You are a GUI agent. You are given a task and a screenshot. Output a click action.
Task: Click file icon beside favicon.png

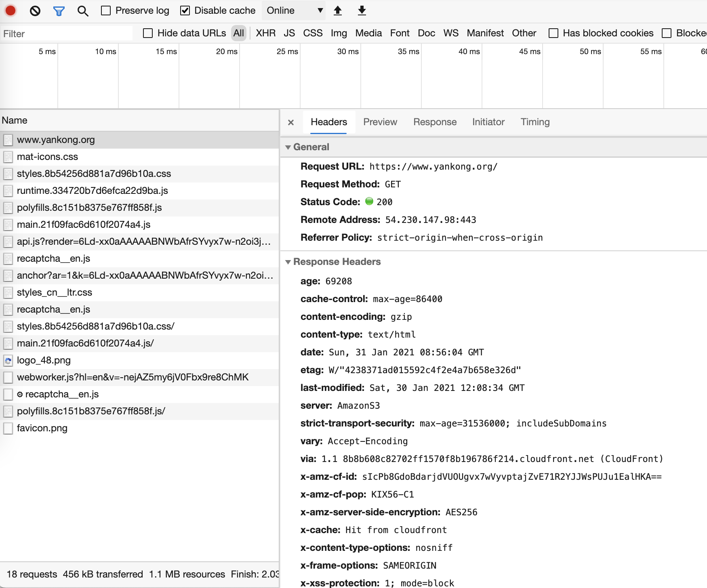click(8, 428)
